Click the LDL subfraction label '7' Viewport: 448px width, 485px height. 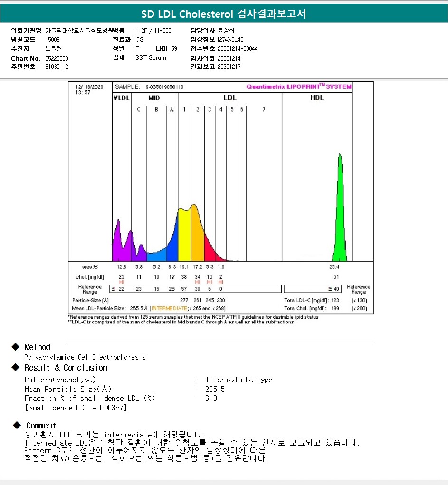pyautogui.click(x=264, y=109)
